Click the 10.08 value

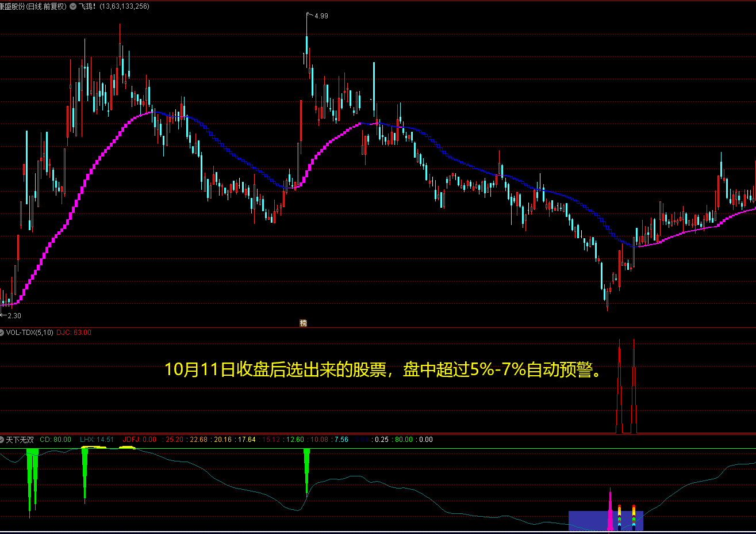pyautogui.click(x=319, y=440)
